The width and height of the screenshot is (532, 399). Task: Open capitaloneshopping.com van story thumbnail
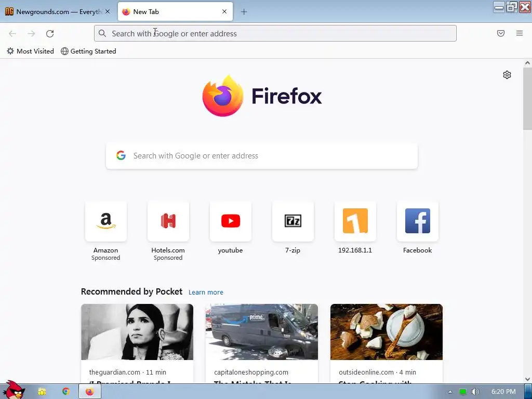tap(262, 332)
